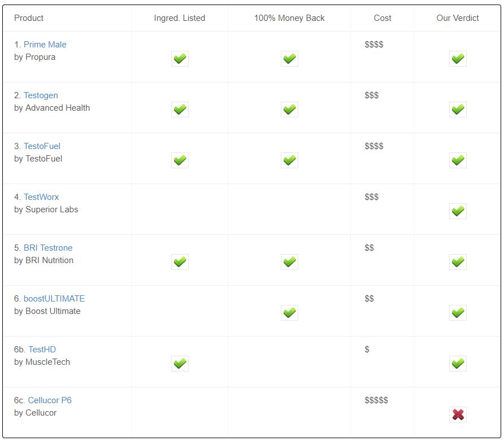Visit the TestoFuel product page
Screen dimensions: 504x441
pos(42,146)
